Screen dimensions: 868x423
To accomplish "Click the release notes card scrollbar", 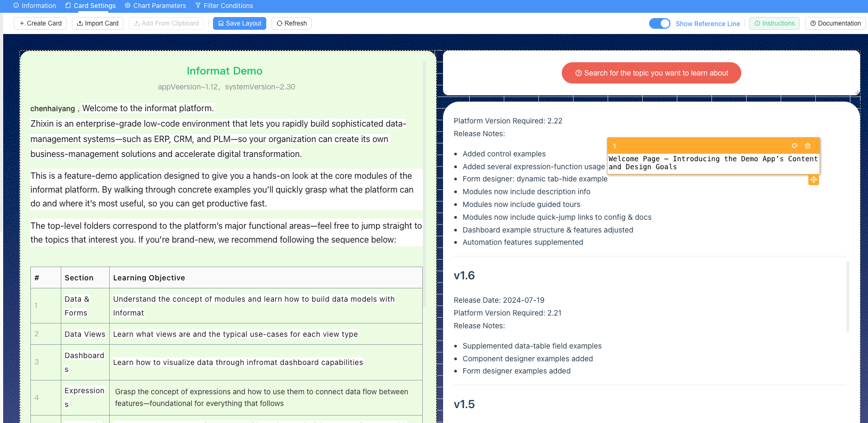I will [847, 296].
